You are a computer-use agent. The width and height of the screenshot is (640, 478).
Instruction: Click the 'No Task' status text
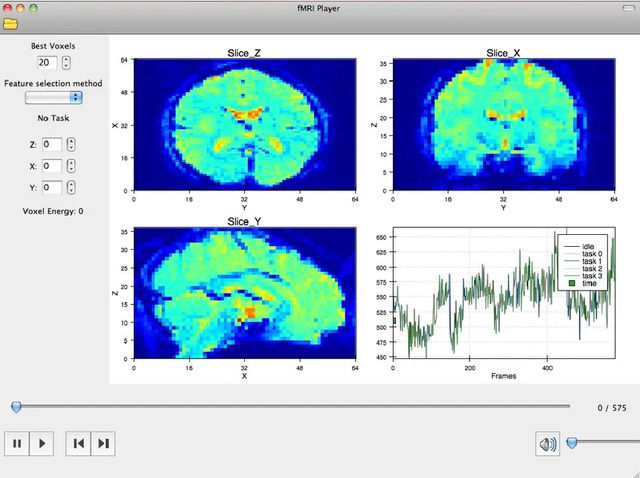53,118
